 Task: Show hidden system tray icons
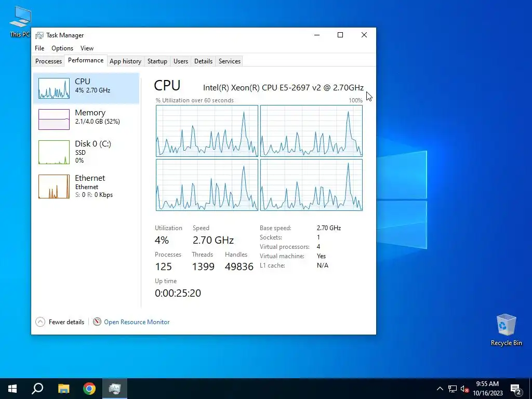click(x=440, y=389)
